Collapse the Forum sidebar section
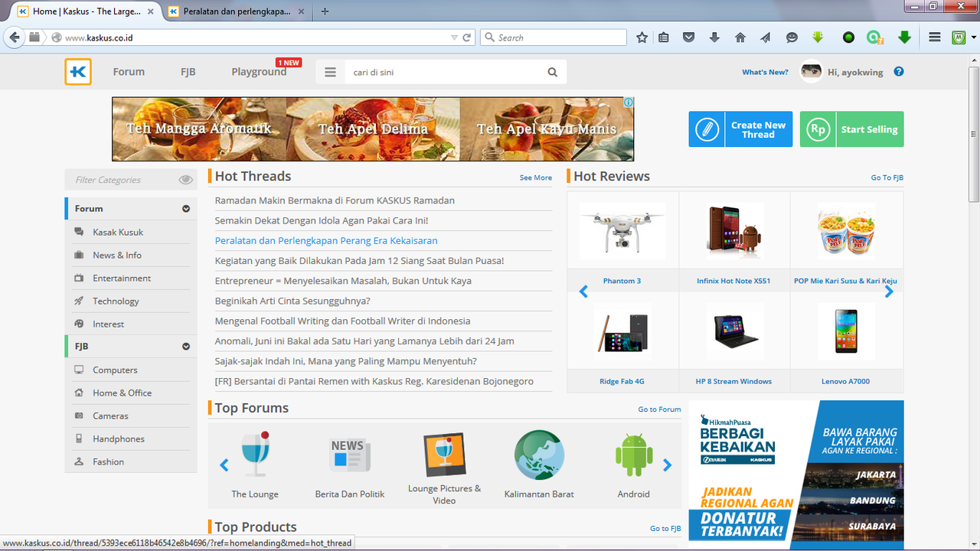Screen dimensions: 980x551 [x=186, y=208]
